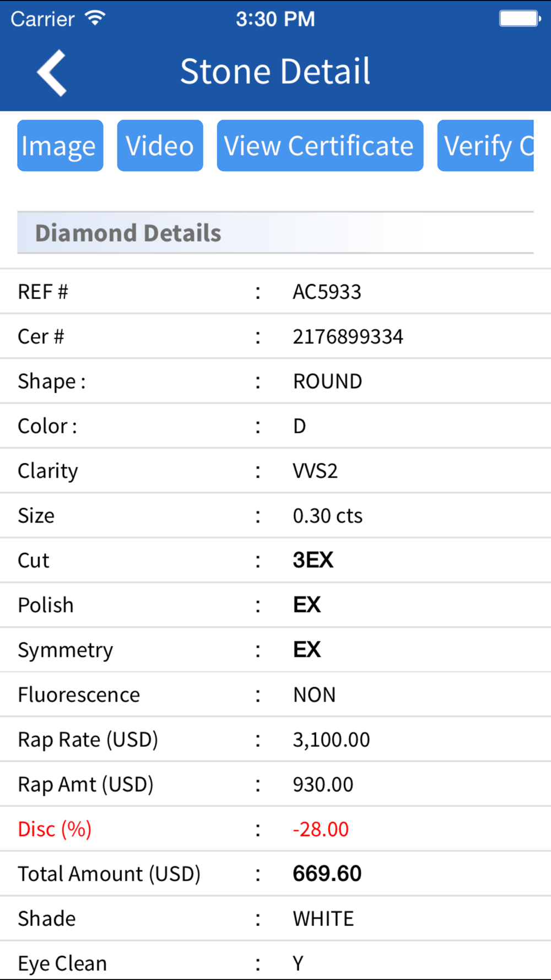
Task: Select the red Disc (%) label
Action: point(55,829)
